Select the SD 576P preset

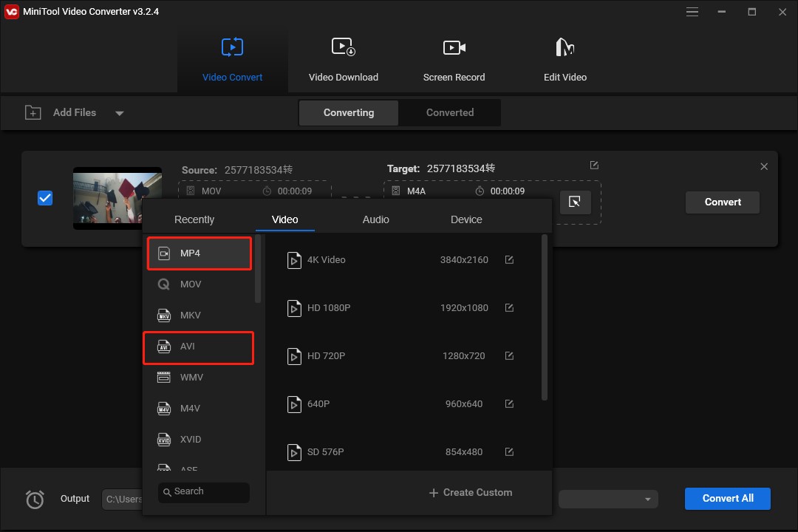point(402,451)
